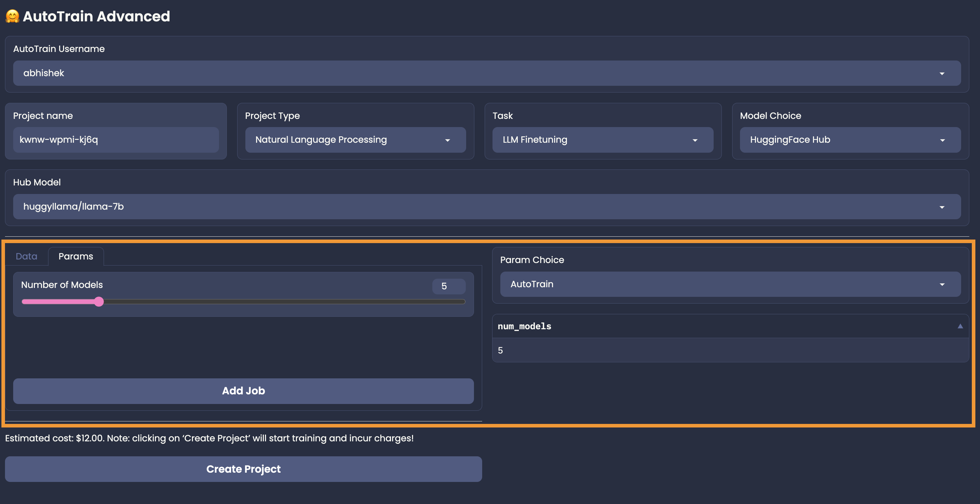Select the Params tab
The width and height of the screenshot is (980, 504).
[x=76, y=256]
